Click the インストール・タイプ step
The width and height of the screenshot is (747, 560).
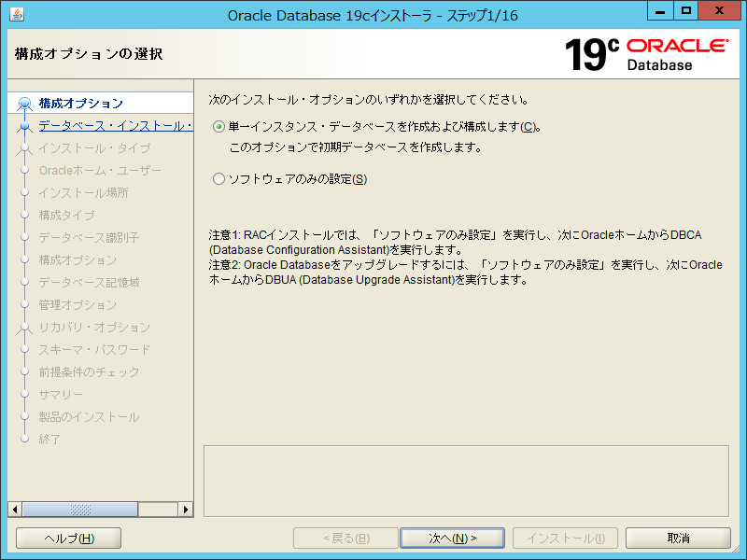point(94,148)
